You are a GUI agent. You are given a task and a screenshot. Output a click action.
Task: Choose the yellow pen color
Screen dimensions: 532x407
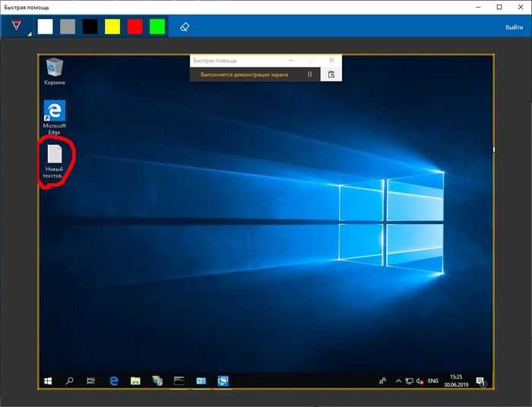coord(112,27)
